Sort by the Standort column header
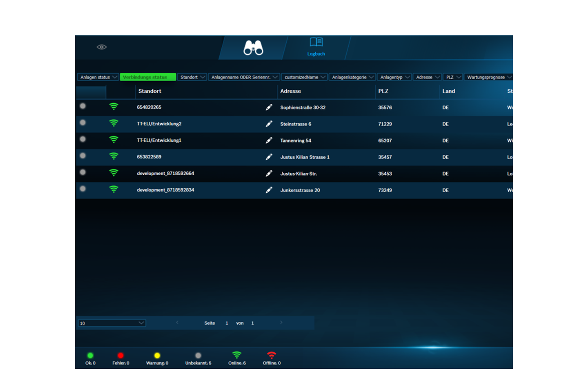This screenshot has width=588, height=392. [150, 91]
